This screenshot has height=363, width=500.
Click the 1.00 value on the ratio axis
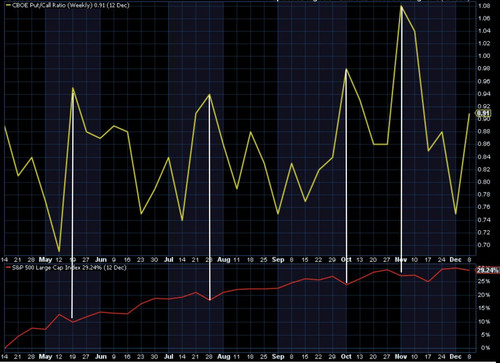[x=484, y=56]
